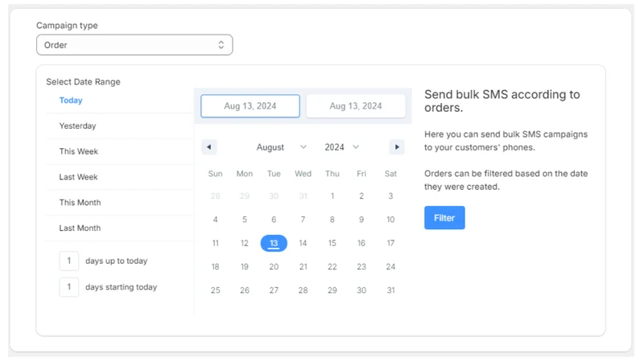Choose day 8 in the calendar

(332, 220)
